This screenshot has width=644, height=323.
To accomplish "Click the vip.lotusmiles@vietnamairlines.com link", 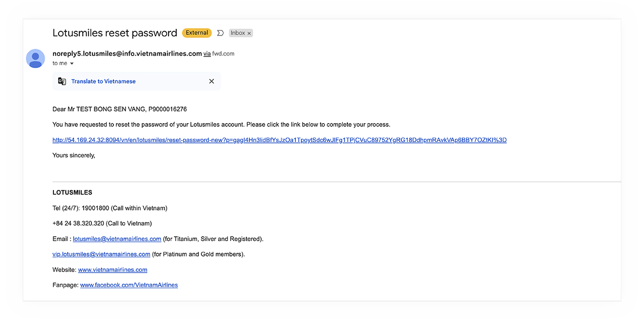I will [x=101, y=254].
